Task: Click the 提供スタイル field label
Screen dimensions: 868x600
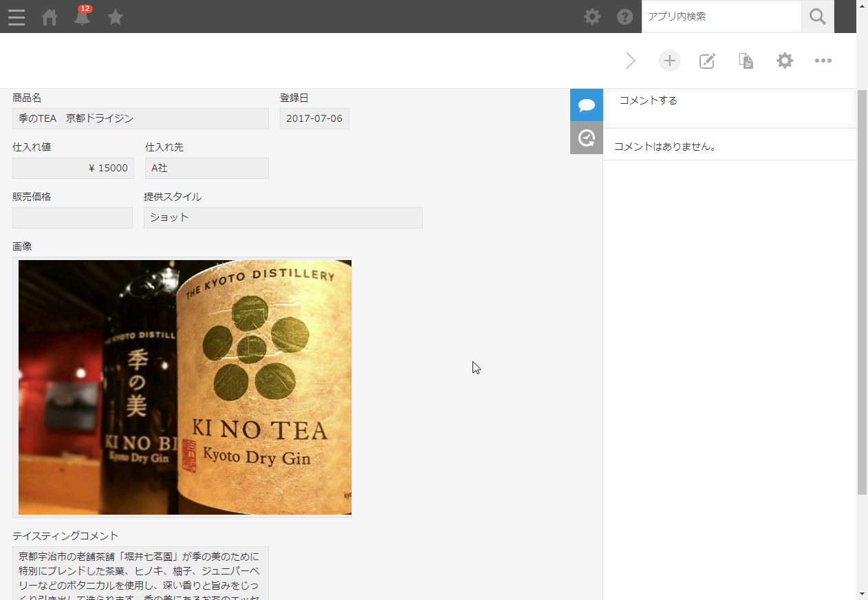Action: pos(173,197)
